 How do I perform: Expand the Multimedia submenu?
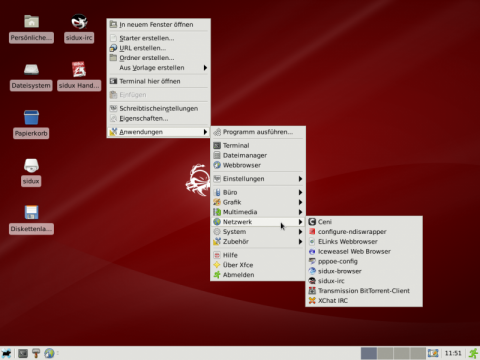click(258, 212)
